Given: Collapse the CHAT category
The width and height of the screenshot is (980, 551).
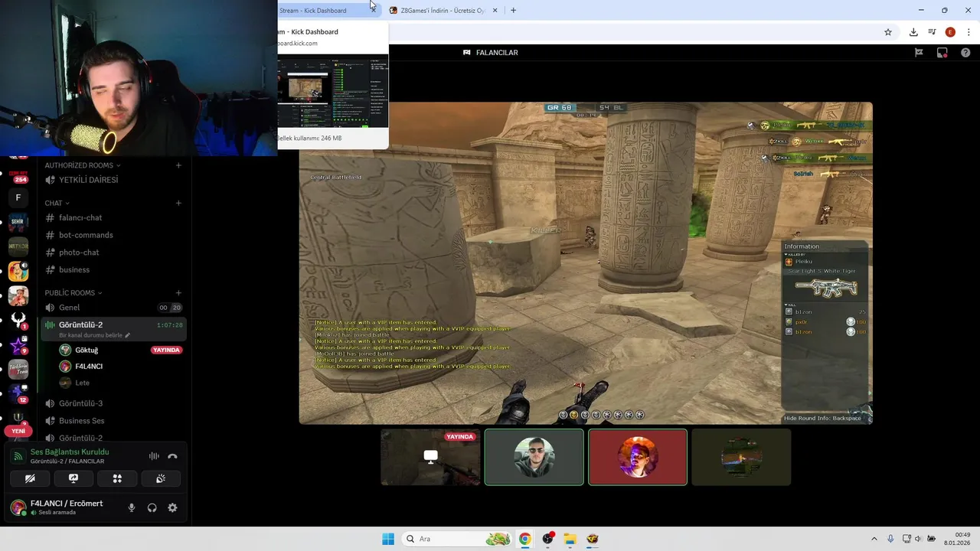Looking at the screenshot, I should coord(57,204).
